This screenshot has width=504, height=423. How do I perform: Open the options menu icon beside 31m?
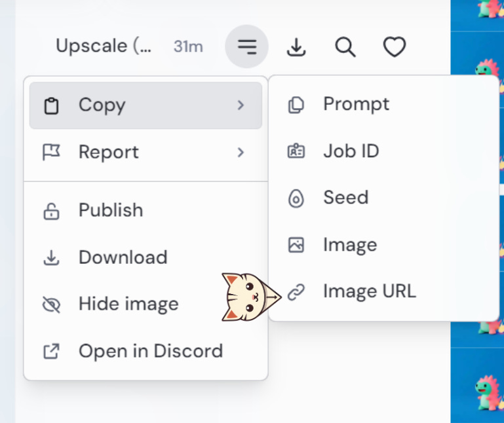(x=247, y=46)
